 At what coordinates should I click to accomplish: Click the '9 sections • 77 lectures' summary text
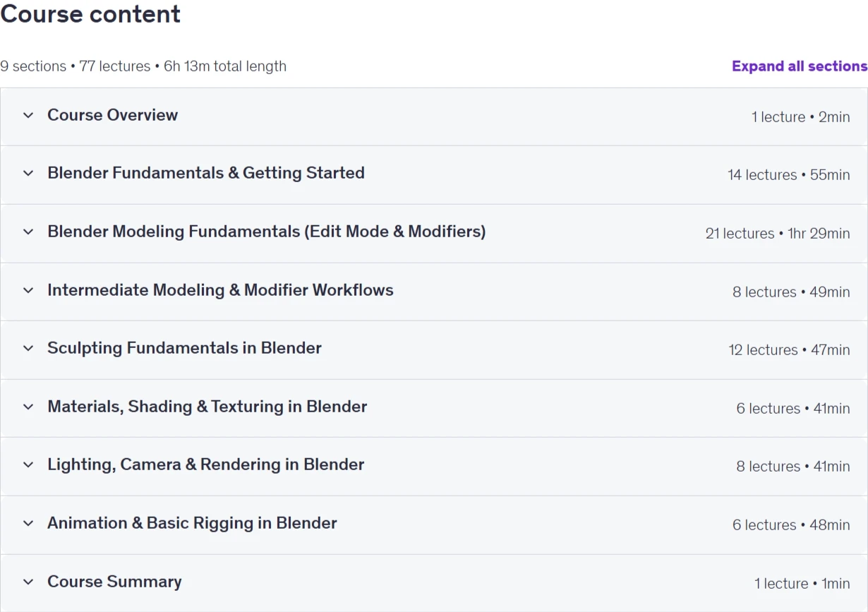(x=76, y=66)
